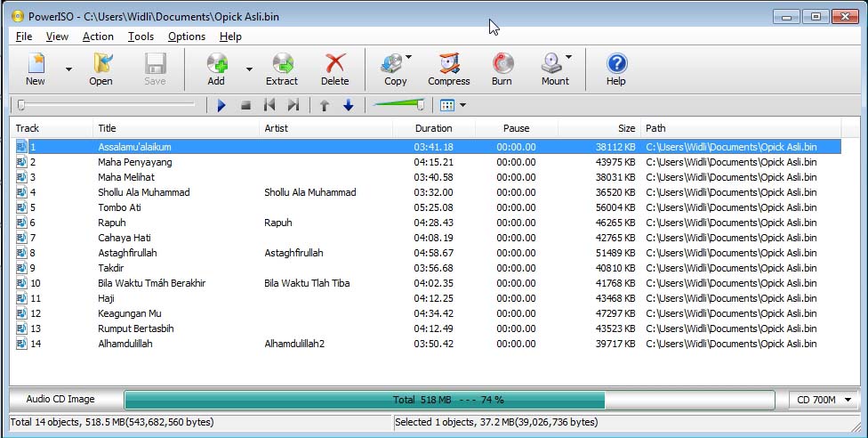
Task: Click track 14 audio file icon
Action: pyautogui.click(x=21, y=344)
